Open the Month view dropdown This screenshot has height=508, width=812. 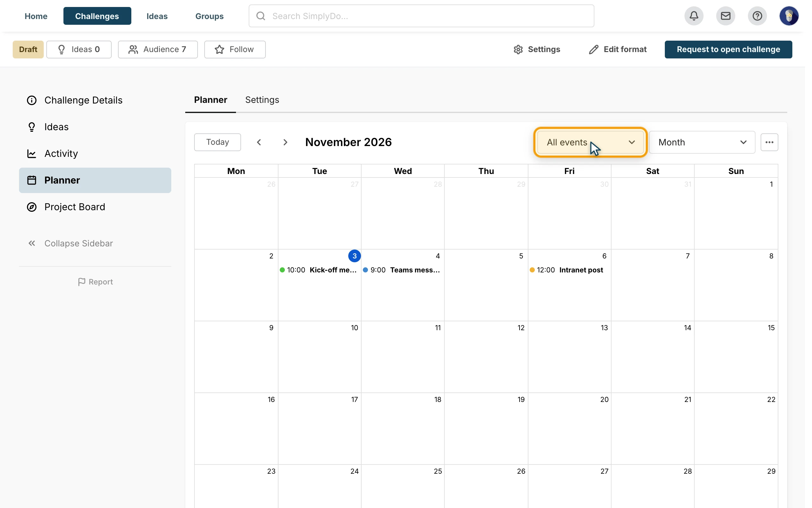coord(702,142)
